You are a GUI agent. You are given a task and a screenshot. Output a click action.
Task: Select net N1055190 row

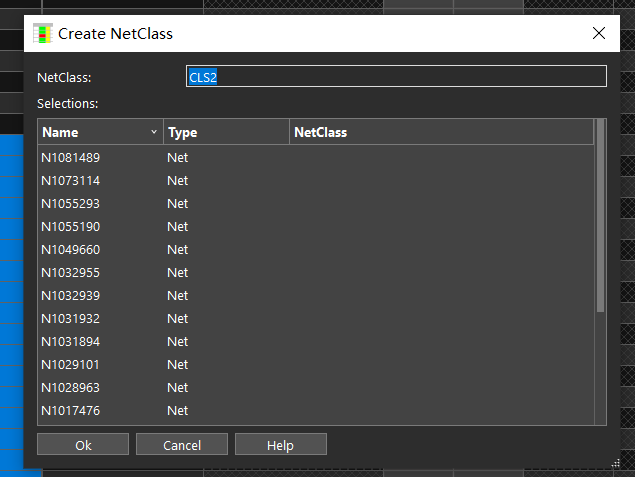[316, 227]
